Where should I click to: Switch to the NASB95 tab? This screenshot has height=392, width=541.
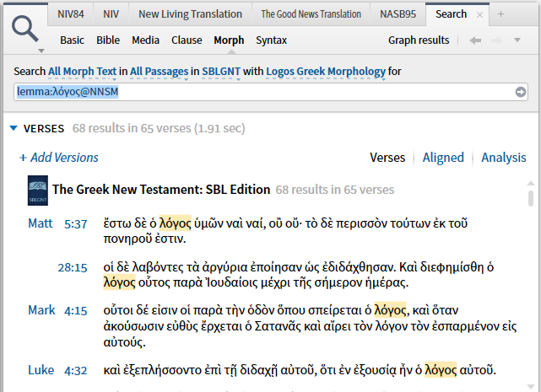pos(398,14)
